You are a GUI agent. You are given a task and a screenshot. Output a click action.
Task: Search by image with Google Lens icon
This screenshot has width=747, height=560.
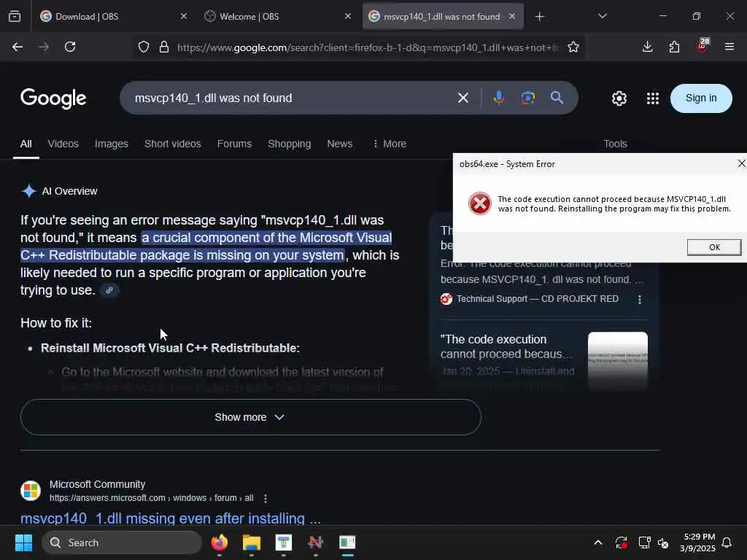(x=528, y=98)
